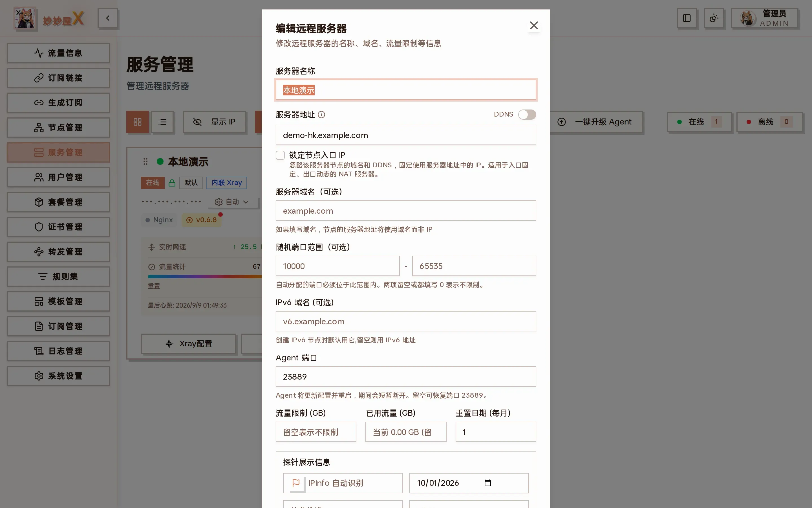Image resolution: width=812 pixels, height=508 pixels.
Task: Click the 在线 tag on the card
Action: pyautogui.click(x=153, y=183)
